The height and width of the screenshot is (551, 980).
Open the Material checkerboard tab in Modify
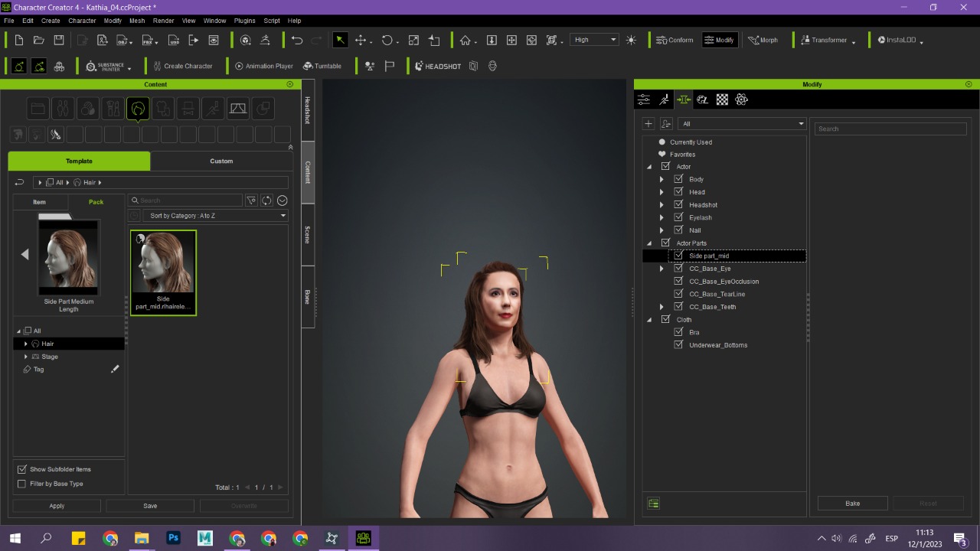coord(722,99)
